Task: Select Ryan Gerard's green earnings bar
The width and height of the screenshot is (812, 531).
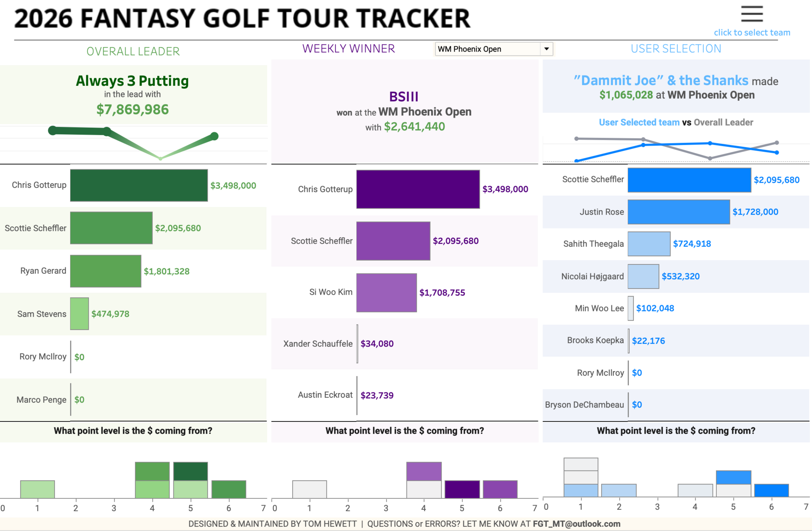Action: coord(105,271)
